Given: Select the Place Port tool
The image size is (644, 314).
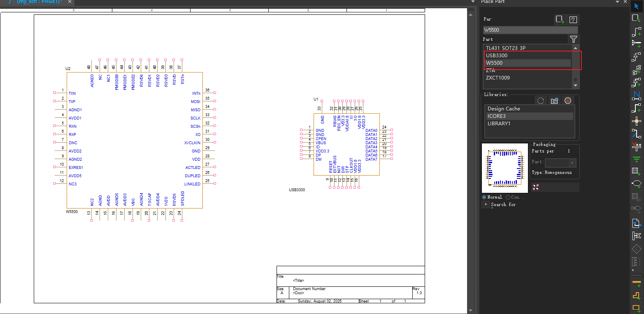Looking at the screenshot, I should (637, 183).
